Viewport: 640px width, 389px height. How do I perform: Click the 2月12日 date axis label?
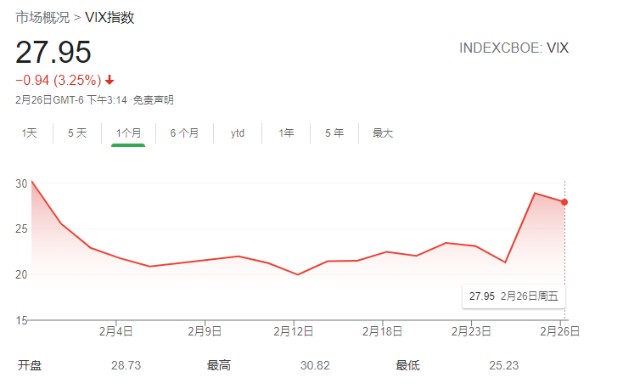click(x=293, y=331)
